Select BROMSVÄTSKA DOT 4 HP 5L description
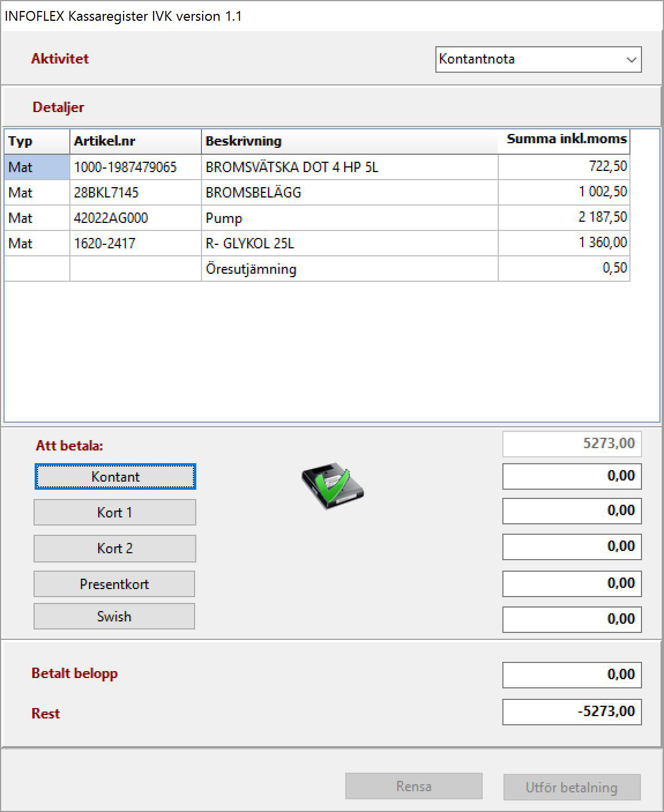 (349, 167)
